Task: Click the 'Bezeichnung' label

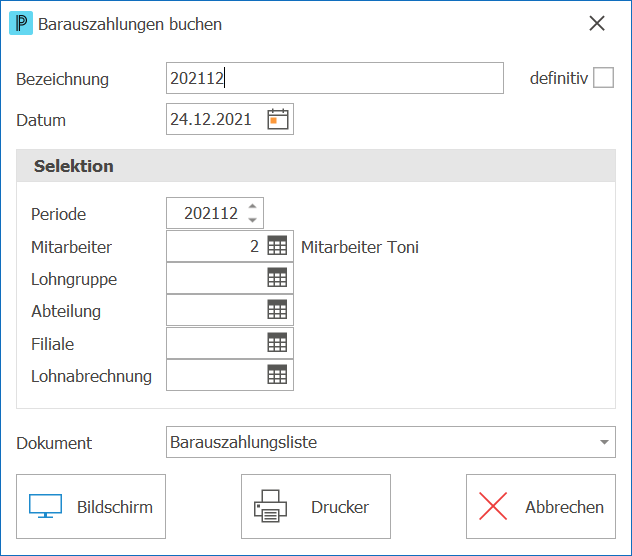Action: point(62,79)
